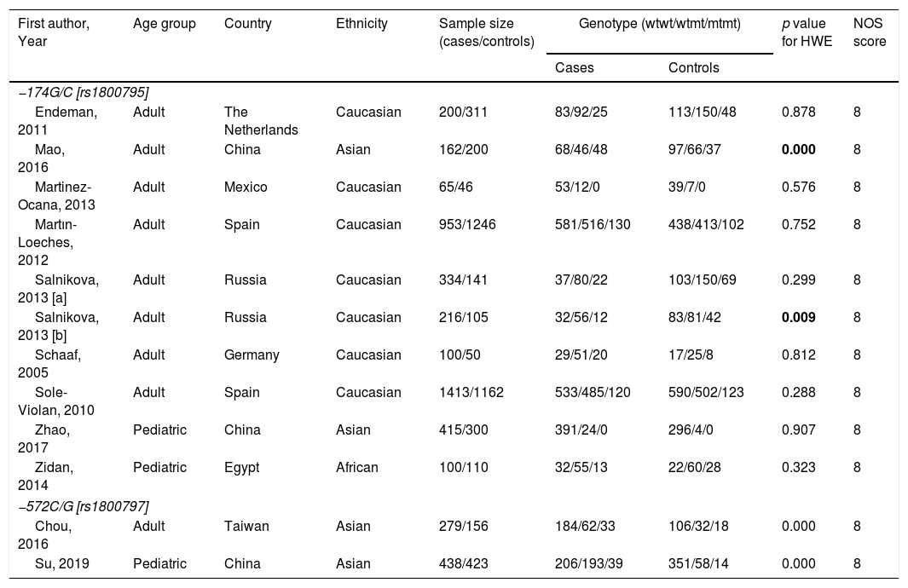Screen dimensions: 908x588
Task: Click the "Controls" sub-header
Action: [x=694, y=67]
